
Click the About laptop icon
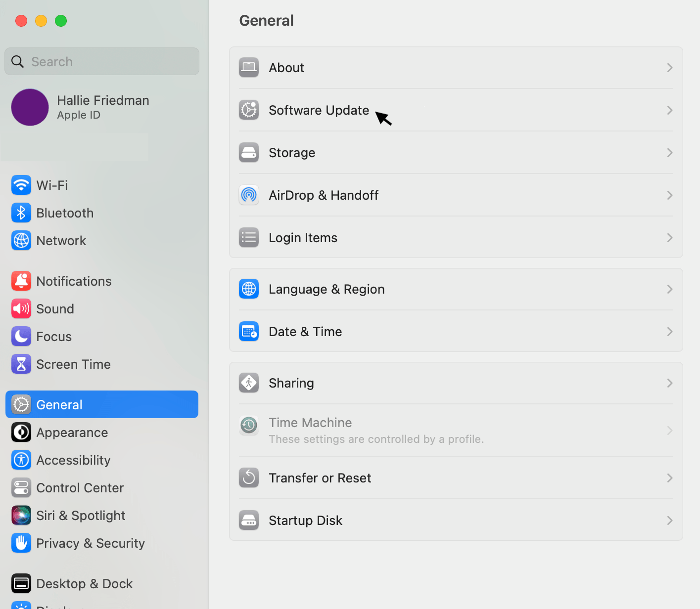coord(249,68)
